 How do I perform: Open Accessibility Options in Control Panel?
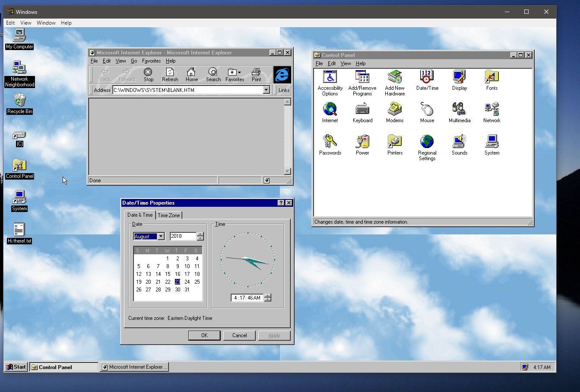pyautogui.click(x=330, y=82)
